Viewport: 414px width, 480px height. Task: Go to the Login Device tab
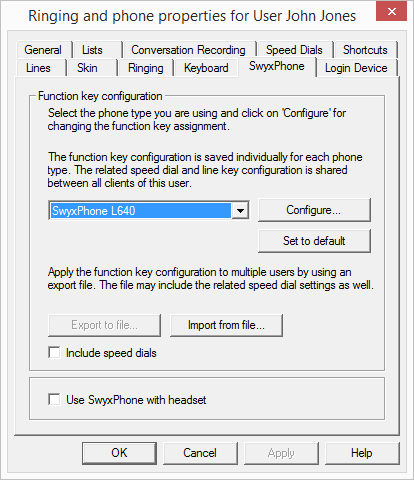[356, 68]
